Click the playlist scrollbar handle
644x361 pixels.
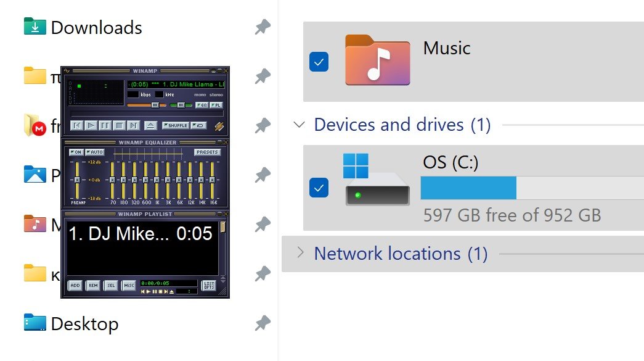223,227
